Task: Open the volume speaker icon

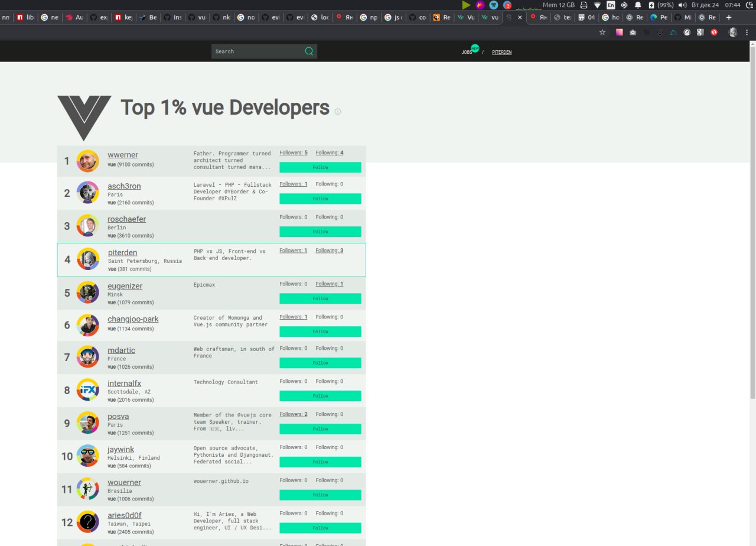Action: 683,5
